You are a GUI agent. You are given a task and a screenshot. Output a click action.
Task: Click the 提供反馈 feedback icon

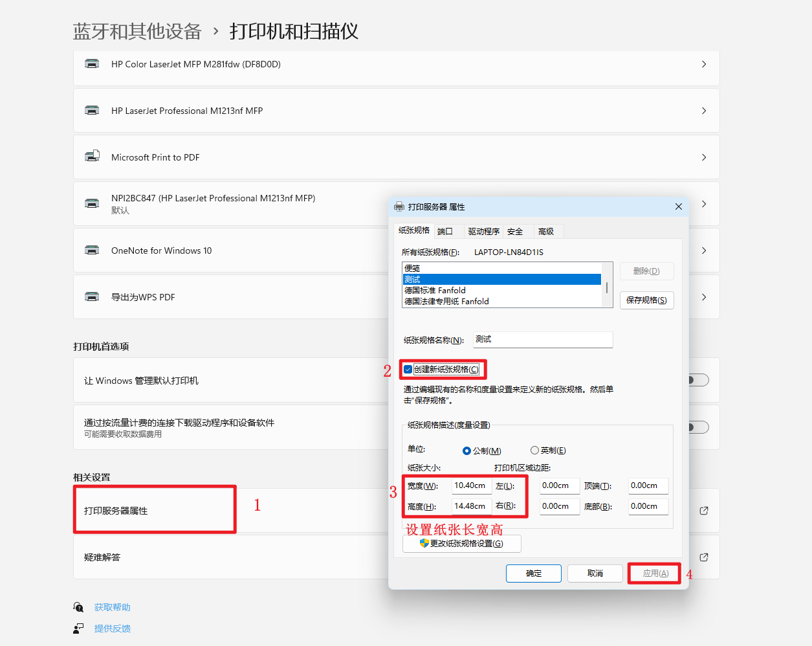(x=78, y=629)
